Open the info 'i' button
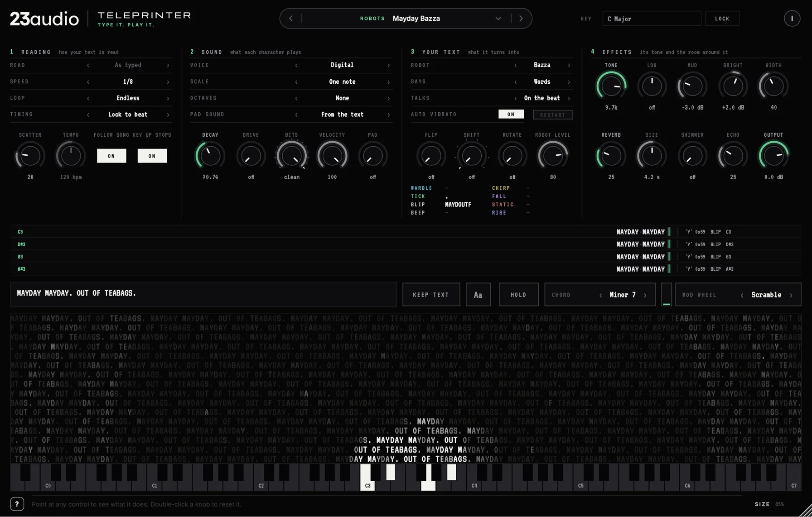This screenshot has height=517, width=812. click(x=792, y=19)
